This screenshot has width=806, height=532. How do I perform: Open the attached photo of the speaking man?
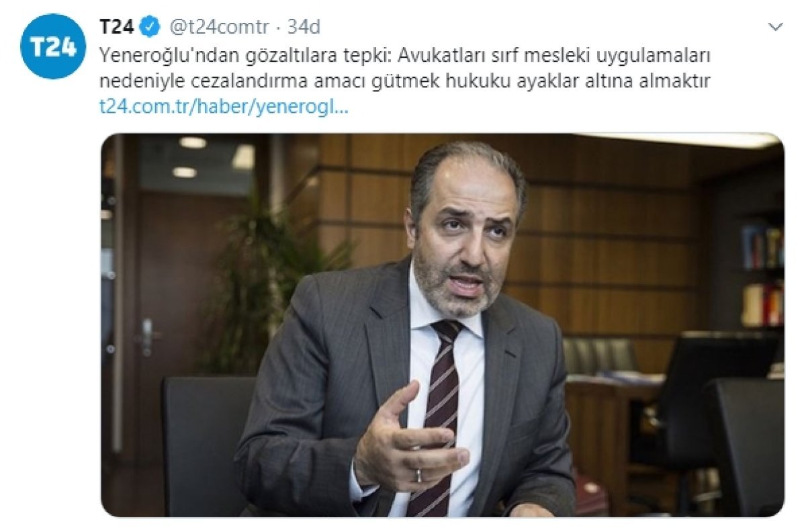pyautogui.click(x=443, y=325)
